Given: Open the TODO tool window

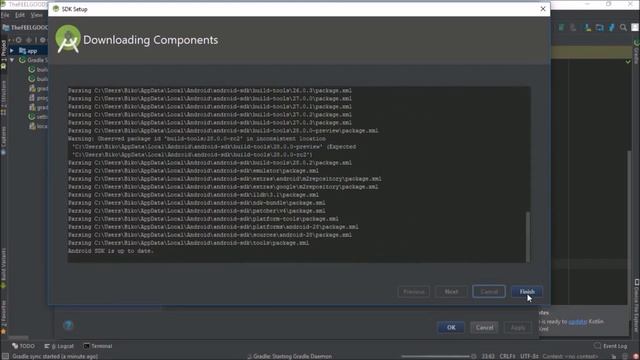Looking at the screenshot, I should 23,346.
